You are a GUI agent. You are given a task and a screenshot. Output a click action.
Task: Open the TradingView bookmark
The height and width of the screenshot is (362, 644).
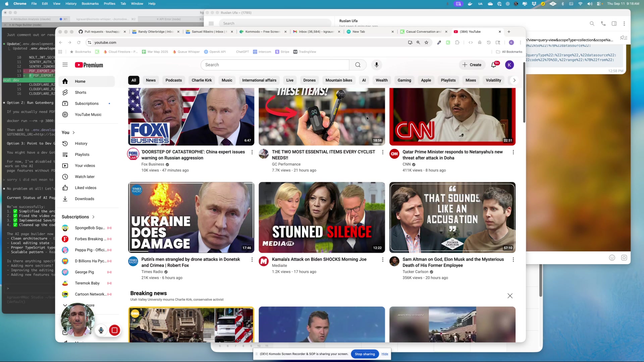coord(305,52)
